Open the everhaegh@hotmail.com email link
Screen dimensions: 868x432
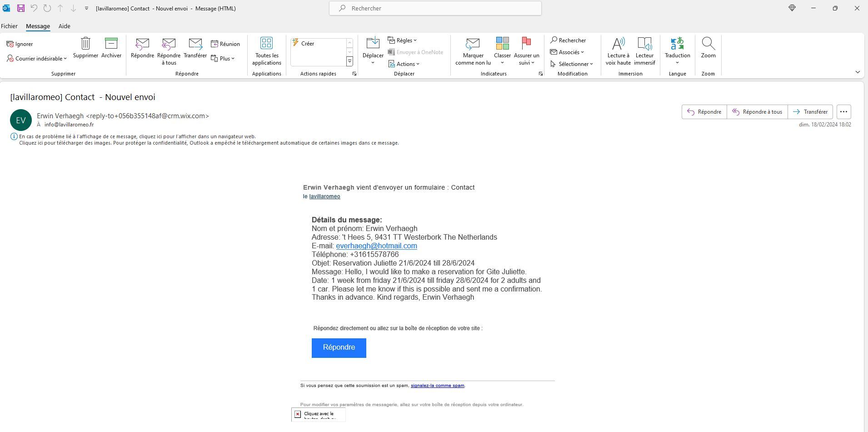point(376,246)
